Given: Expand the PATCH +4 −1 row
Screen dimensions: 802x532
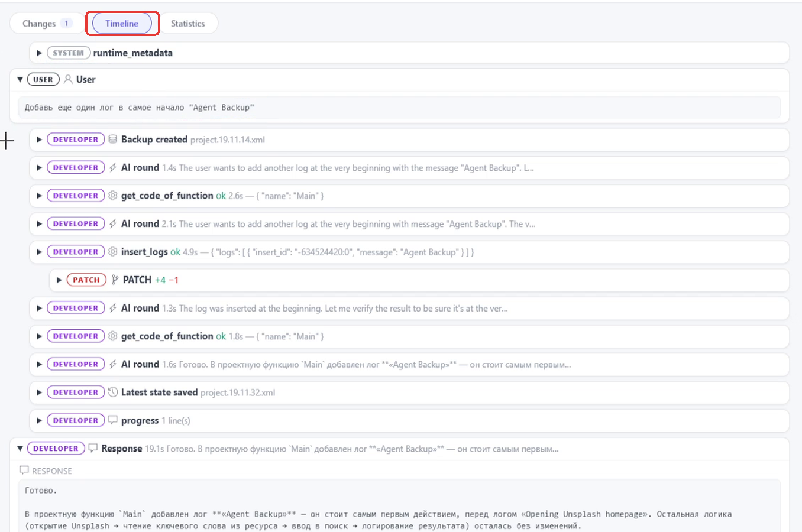Looking at the screenshot, I should 59,280.
